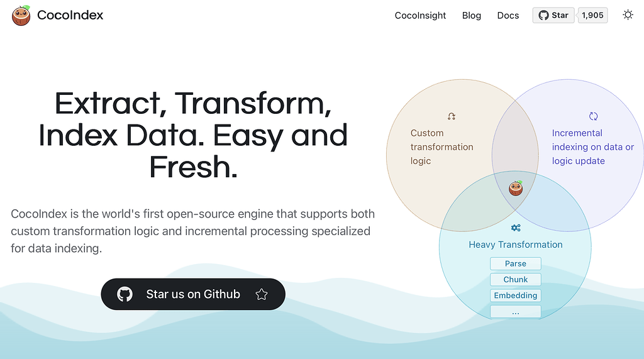Click the CocoIndex coconut logo icon
This screenshot has width=644, height=359.
21,15
